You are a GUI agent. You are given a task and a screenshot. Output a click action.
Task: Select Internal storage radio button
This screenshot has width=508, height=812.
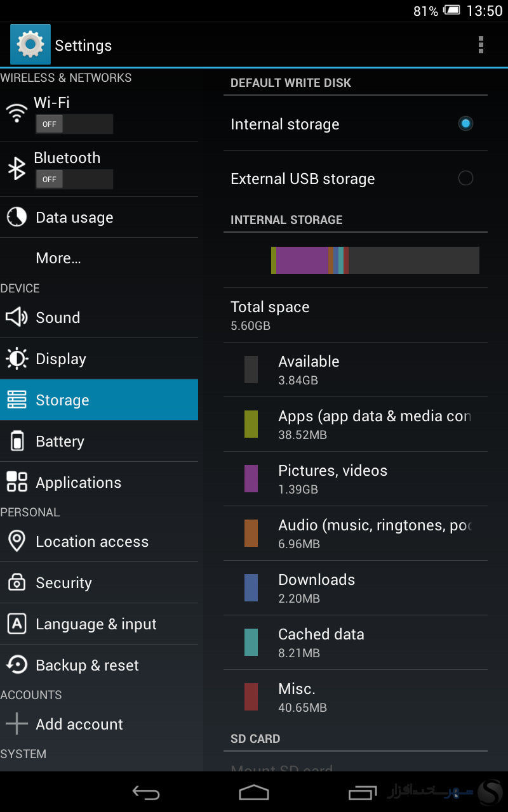[x=465, y=124]
